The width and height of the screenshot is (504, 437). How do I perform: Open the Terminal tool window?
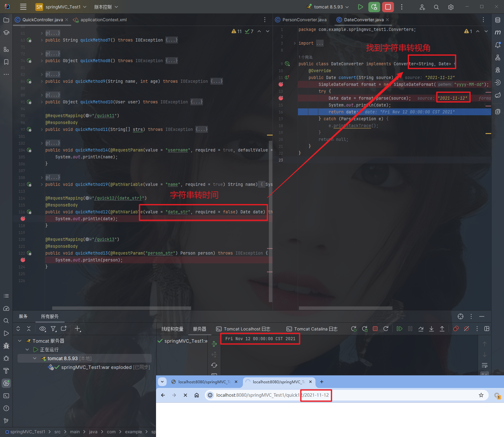click(x=6, y=396)
